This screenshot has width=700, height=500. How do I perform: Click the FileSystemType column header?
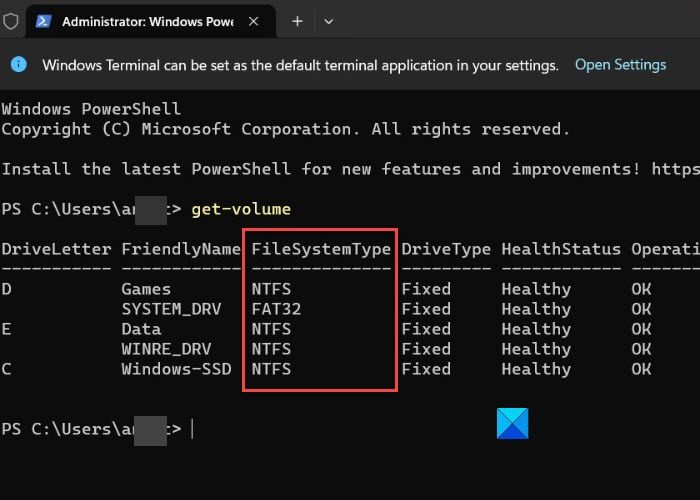click(321, 249)
